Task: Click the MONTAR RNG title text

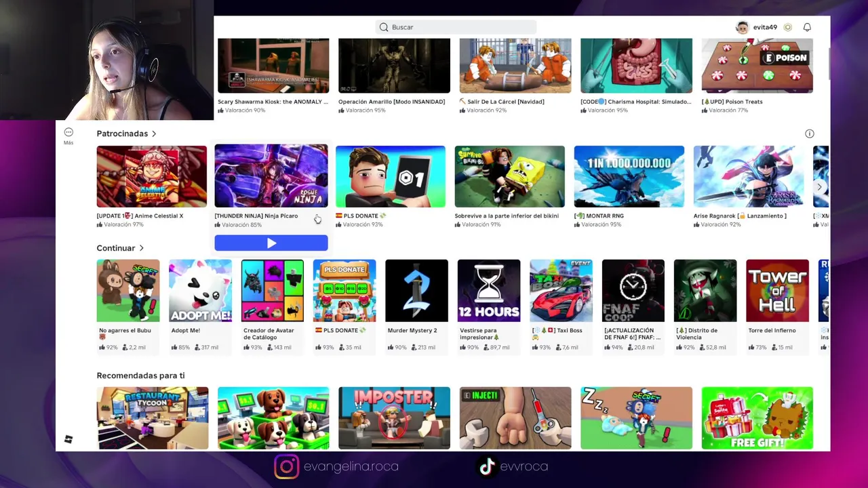Action: (x=599, y=216)
